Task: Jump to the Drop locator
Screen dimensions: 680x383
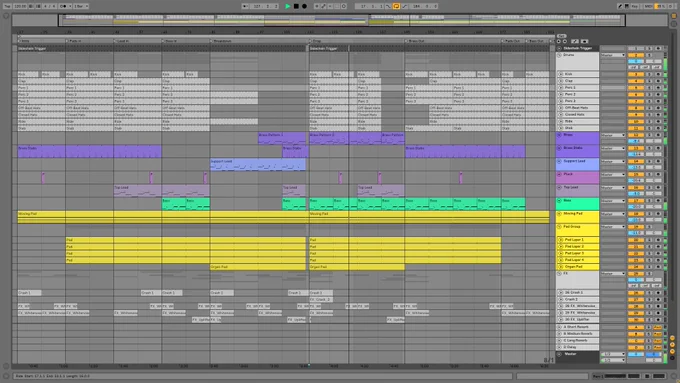Action: [315, 41]
